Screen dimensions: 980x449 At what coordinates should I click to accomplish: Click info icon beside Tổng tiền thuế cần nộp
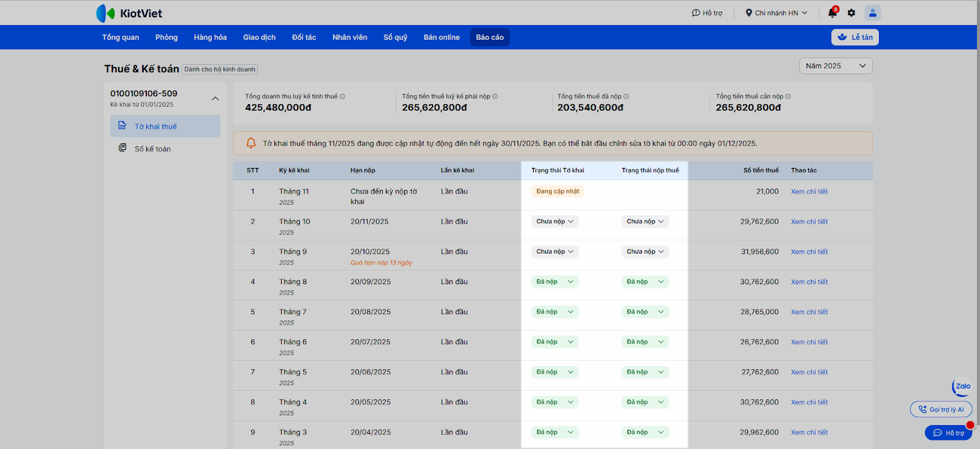pyautogui.click(x=788, y=97)
